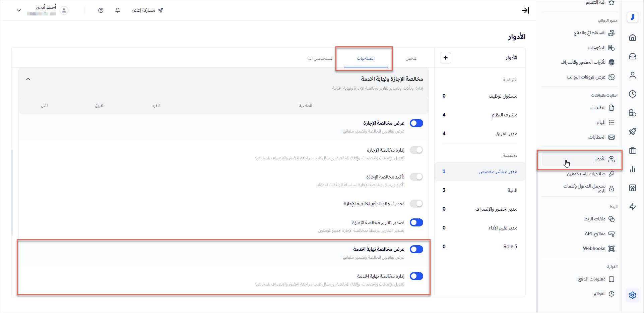This screenshot has width=644, height=313.
Task: Click the settings gear icon in sidebar
Action: (632, 295)
